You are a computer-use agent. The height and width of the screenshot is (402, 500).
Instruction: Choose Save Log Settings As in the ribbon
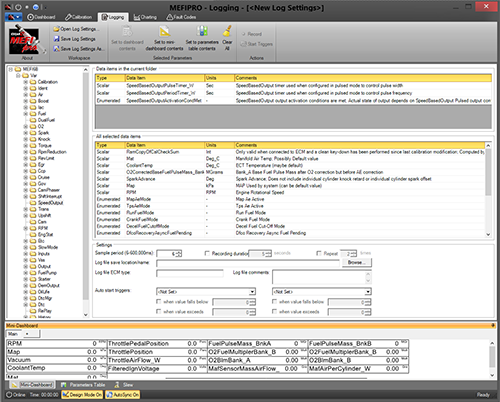click(79, 49)
